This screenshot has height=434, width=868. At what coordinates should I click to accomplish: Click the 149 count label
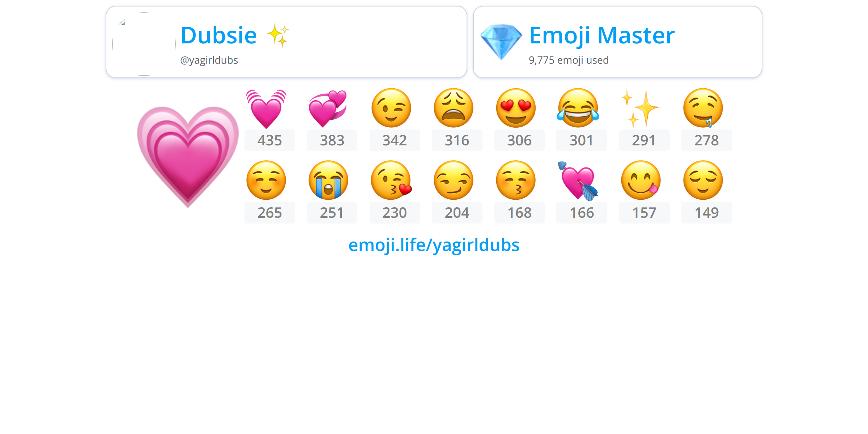tap(707, 213)
